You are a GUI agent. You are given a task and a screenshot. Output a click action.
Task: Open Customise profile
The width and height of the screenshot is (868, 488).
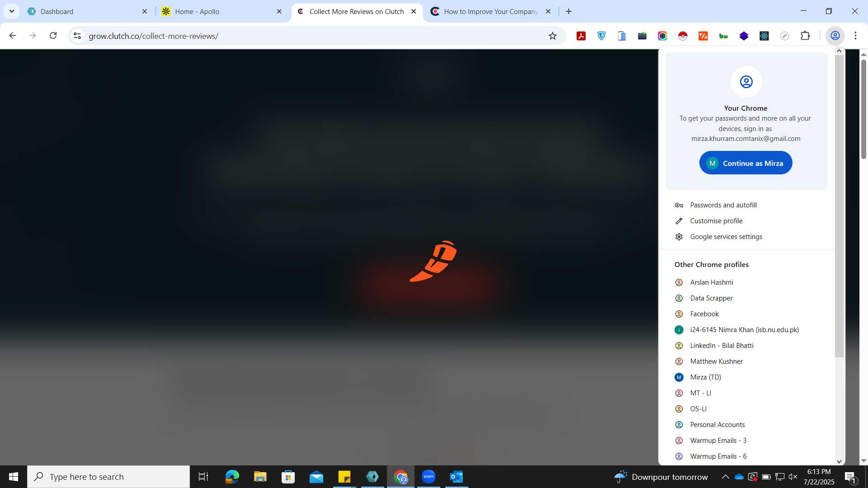(x=746, y=221)
